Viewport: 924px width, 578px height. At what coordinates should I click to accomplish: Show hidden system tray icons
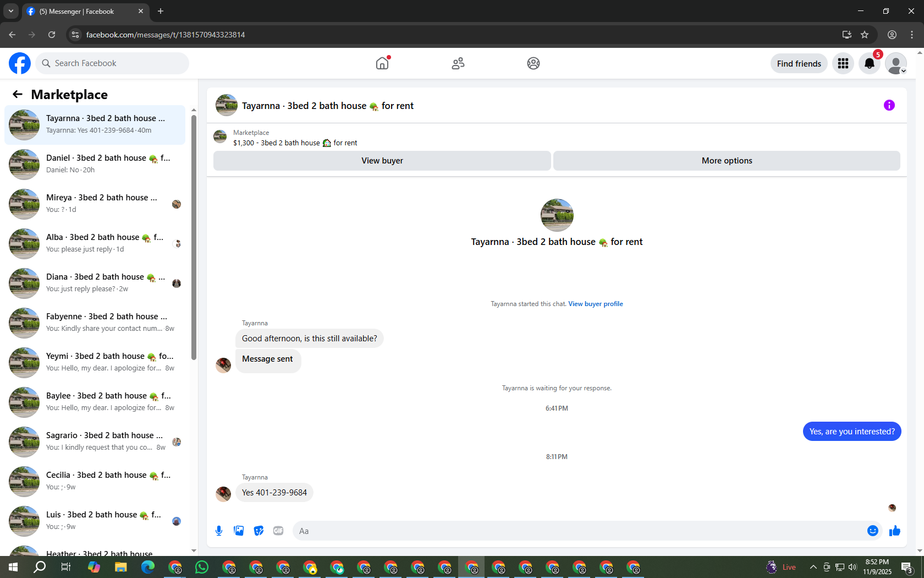pos(813,567)
